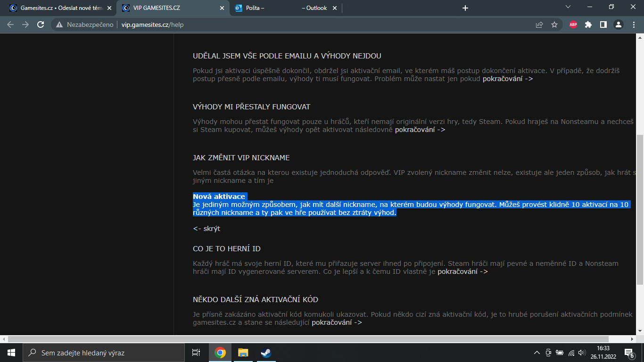Image resolution: width=644 pixels, height=362 pixels.
Task: Expand 'Co je to herní ID' pokračování link
Action: pos(462,271)
